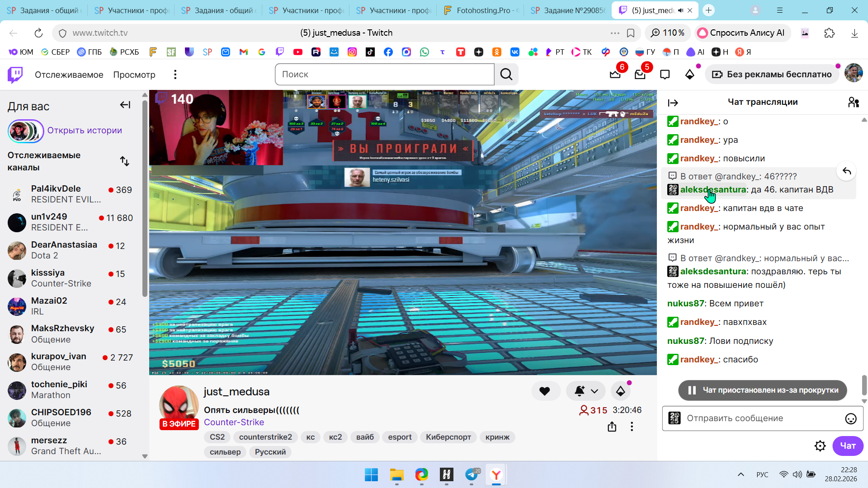868x488 pixels.
Task: Open Twitch notifications inbox with badge 5
Action: click(x=640, y=75)
